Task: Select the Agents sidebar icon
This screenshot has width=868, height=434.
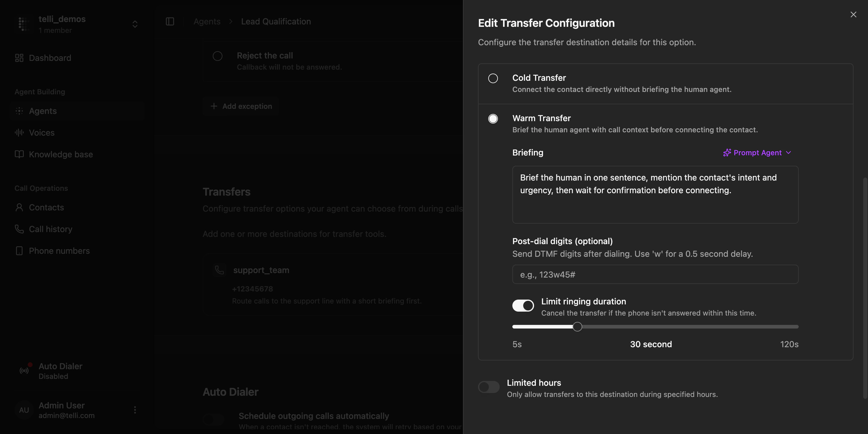Action: point(19,111)
